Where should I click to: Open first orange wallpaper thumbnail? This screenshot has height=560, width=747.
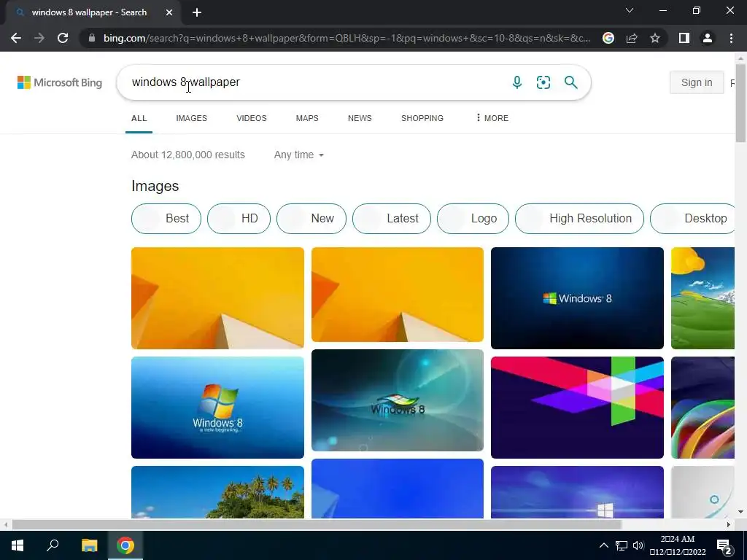coord(217,298)
